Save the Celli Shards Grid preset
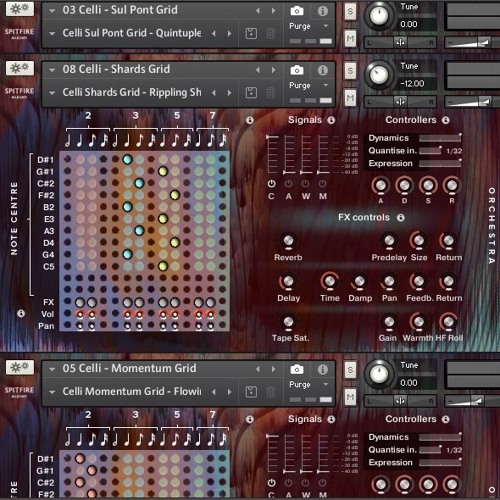The image size is (500, 500). click(x=251, y=93)
